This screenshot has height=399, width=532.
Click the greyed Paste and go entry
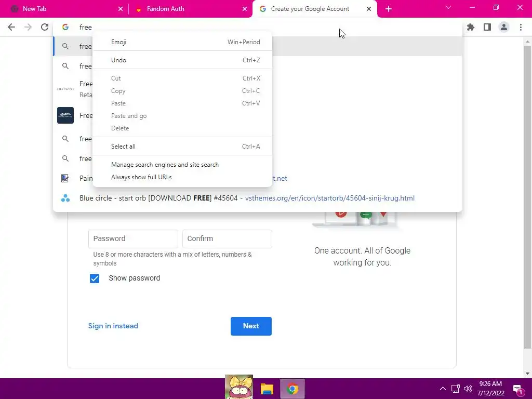click(x=182, y=116)
